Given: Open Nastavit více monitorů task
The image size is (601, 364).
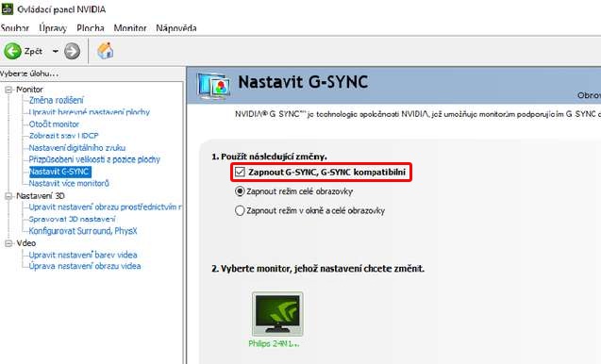Looking at the screenshot, I should click(69, 183).
